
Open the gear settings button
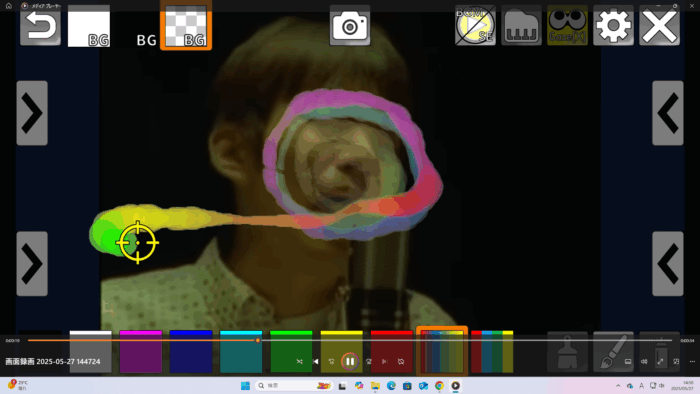click(613, 26)
